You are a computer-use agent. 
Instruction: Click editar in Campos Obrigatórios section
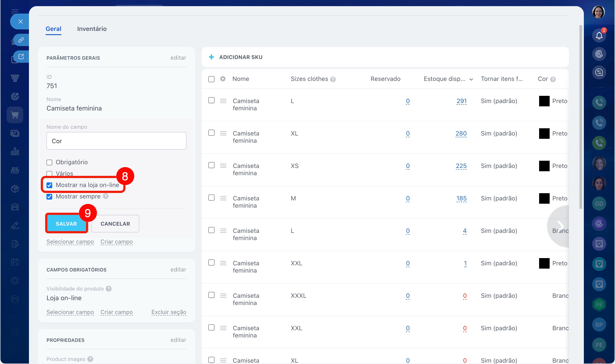click(x=178, y=269)
